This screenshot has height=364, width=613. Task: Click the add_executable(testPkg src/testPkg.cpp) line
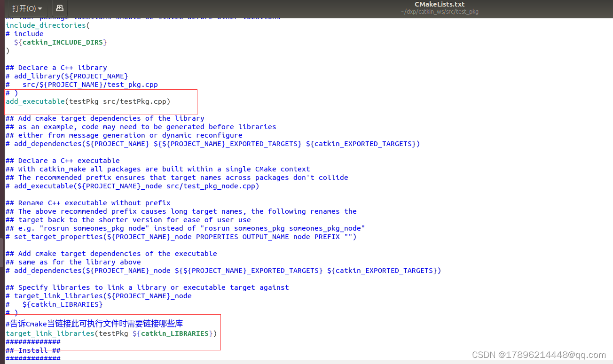pos(88,101)
